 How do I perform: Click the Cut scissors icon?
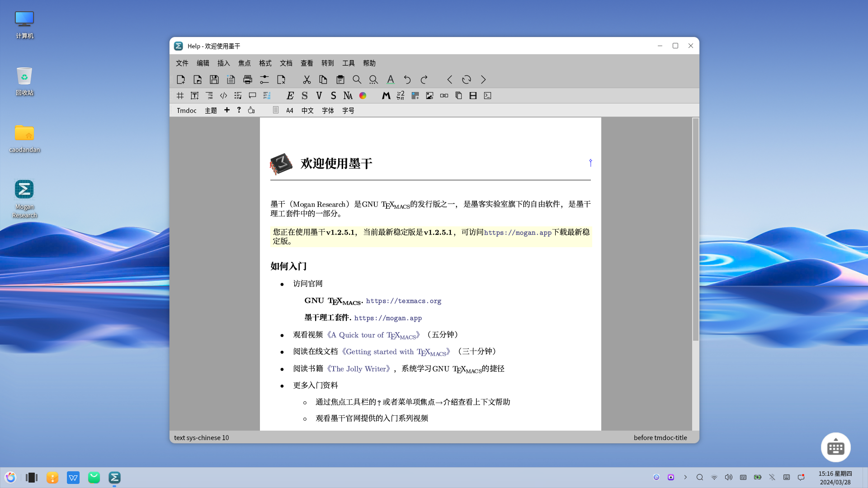307,80
